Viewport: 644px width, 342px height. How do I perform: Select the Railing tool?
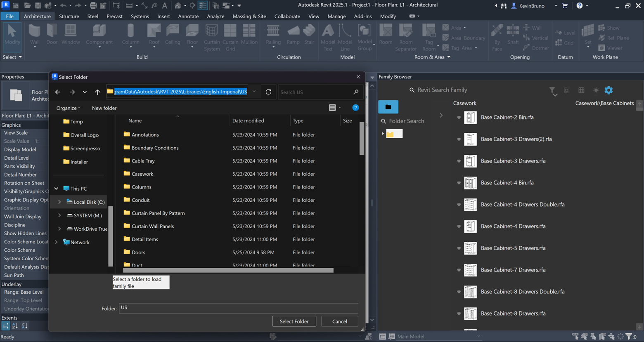point(273,35)
